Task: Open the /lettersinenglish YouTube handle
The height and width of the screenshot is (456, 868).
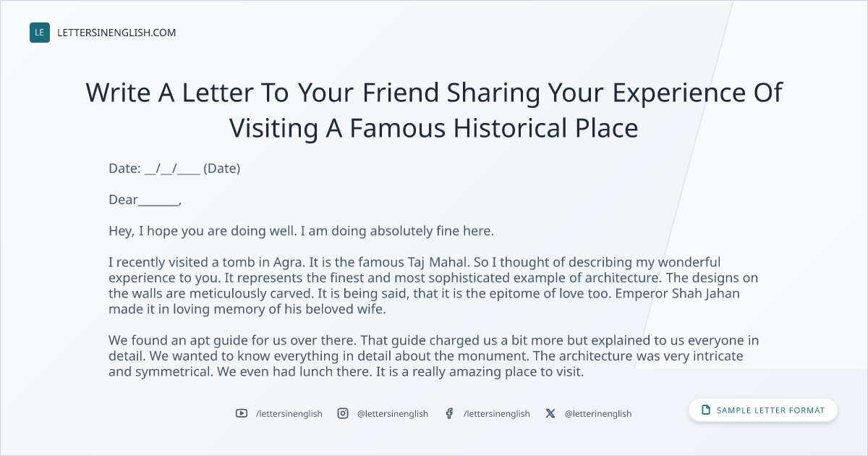Action: (x=289, y=413)
